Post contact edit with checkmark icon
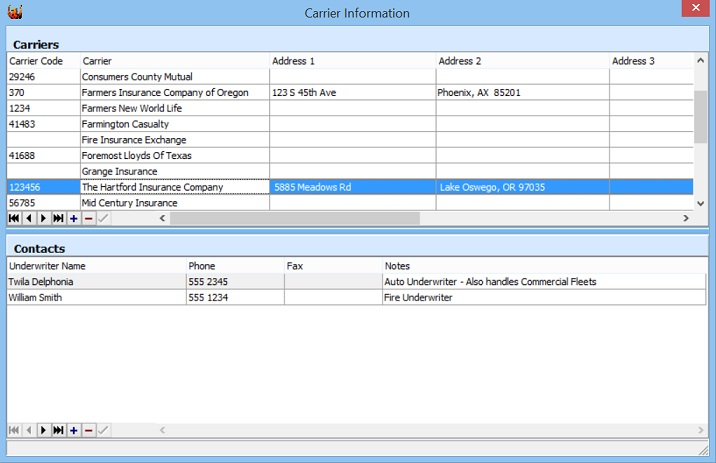Screen dimensions: 716x463 [x=103, y=430]
